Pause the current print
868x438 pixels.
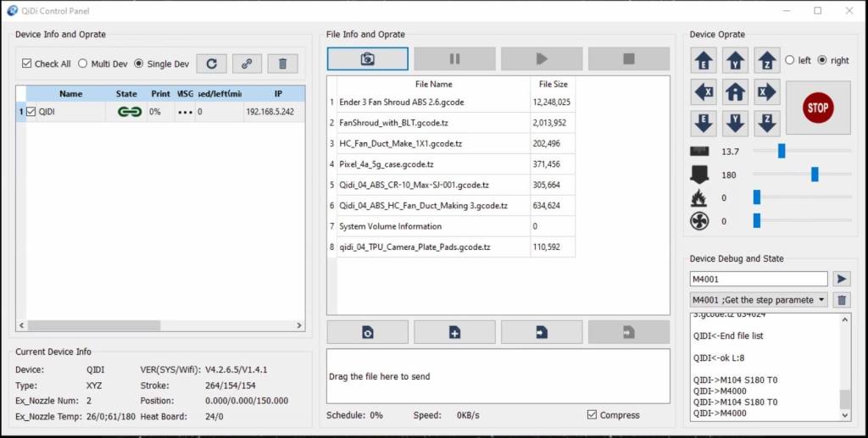[454, 58]
